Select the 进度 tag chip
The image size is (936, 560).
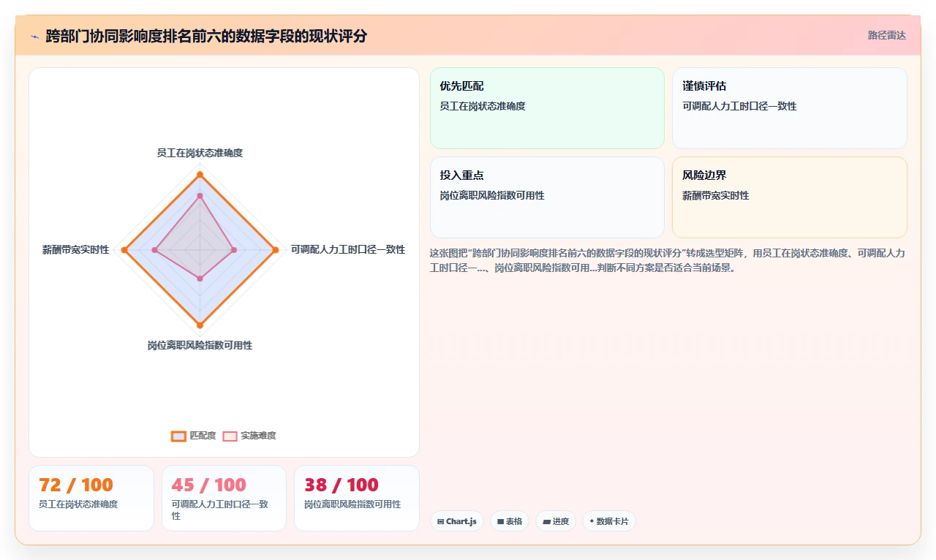click(556, 521)
